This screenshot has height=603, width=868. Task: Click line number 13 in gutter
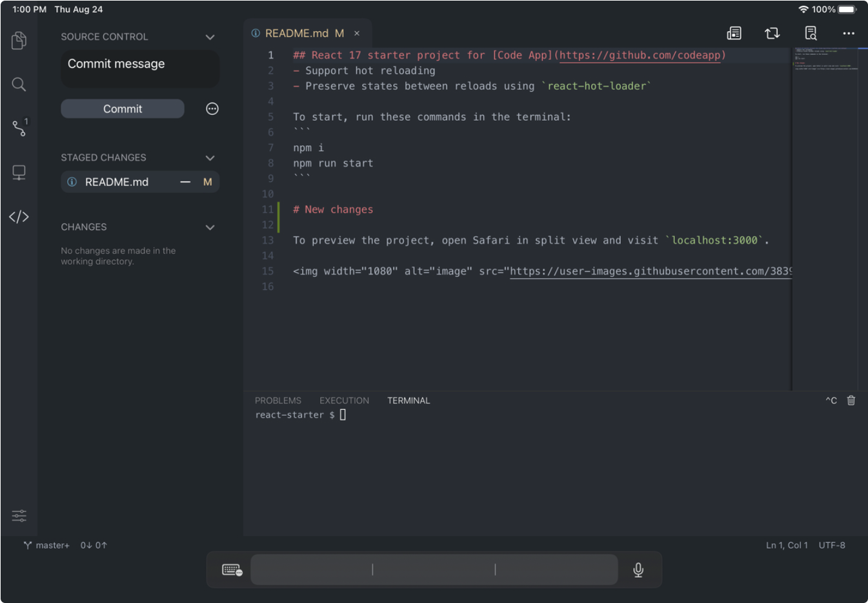click(x=267, y=240)
